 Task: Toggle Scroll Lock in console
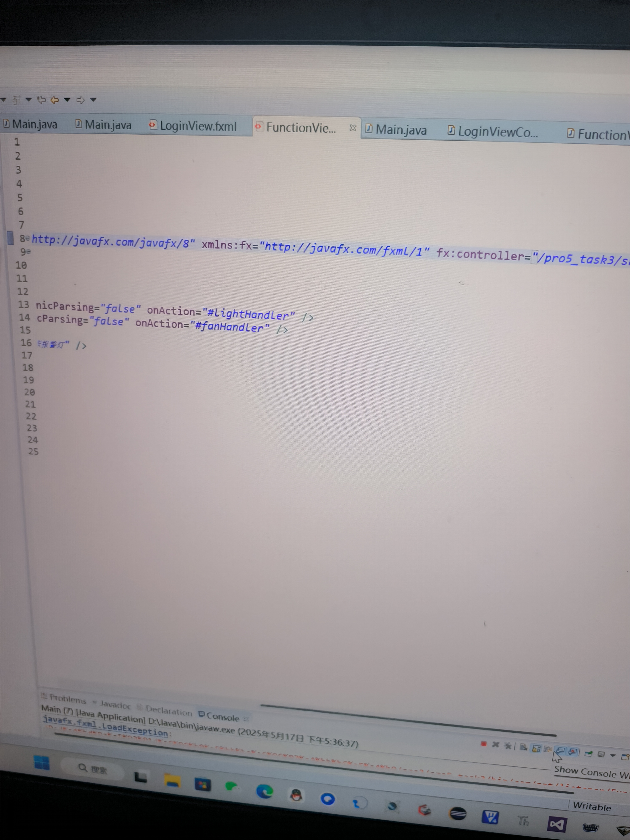point(536,748)
